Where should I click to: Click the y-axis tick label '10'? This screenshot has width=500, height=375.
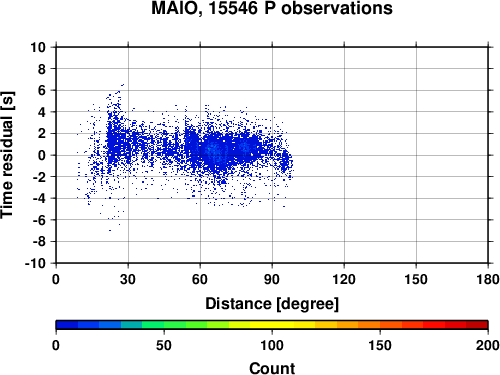coord(38,47)
